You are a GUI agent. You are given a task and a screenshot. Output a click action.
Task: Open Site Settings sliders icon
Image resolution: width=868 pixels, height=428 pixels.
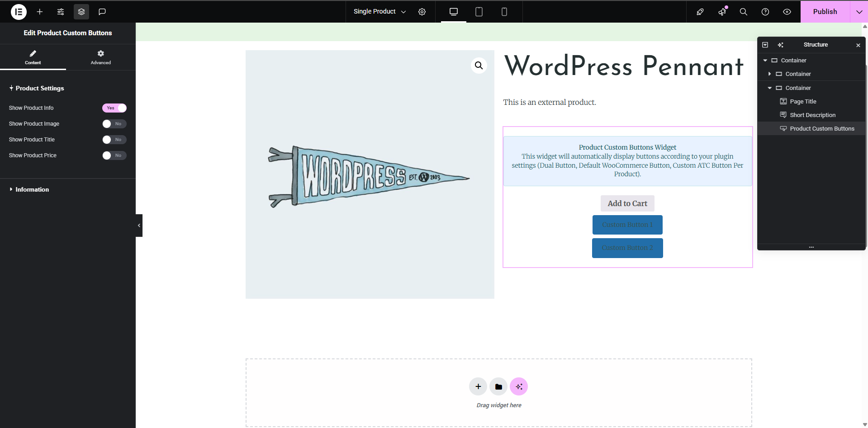[61, 12]
